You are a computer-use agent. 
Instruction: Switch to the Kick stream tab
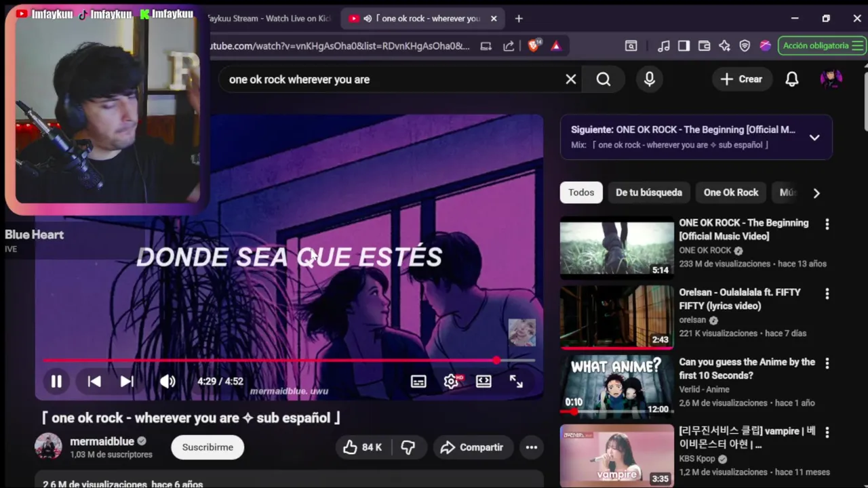click(x=269, y=18)
